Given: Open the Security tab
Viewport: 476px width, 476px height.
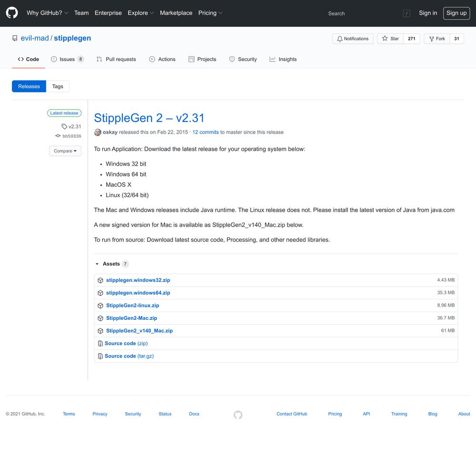Looking at the screenshot, I should [x=243, y=59].
